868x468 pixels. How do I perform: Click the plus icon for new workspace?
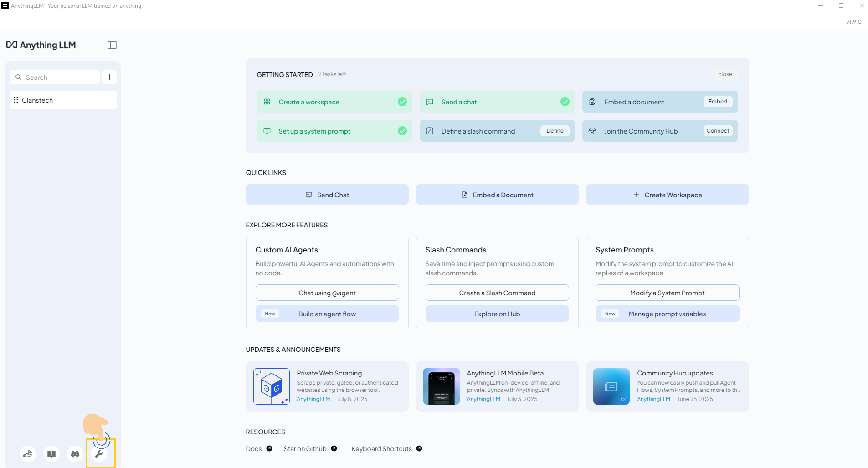109,77
